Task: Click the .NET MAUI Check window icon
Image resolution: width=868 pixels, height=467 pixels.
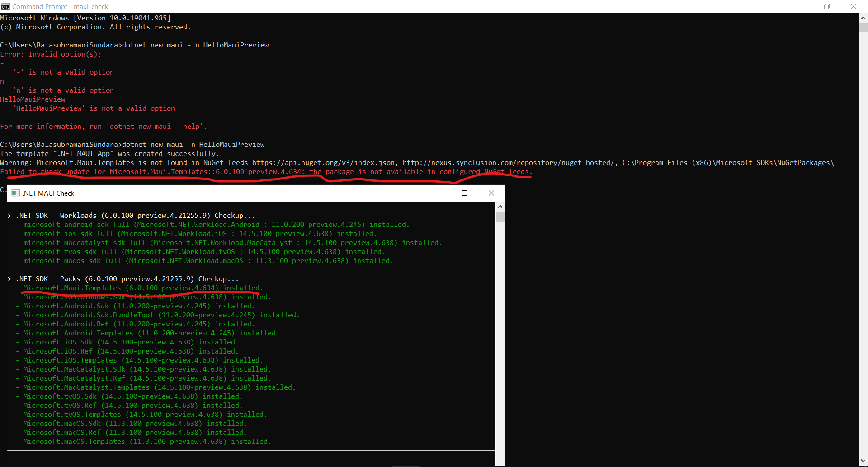Action: coord(16,193)
